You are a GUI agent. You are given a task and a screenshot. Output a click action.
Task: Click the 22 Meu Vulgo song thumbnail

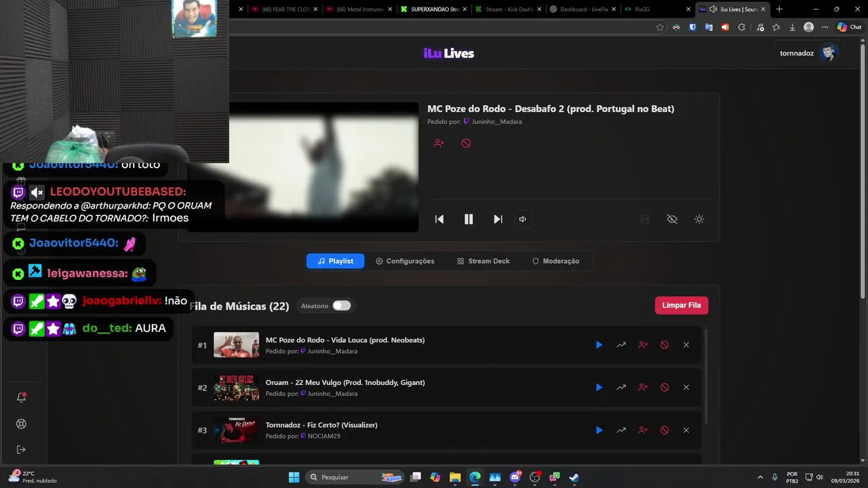[x=236, y=388]
